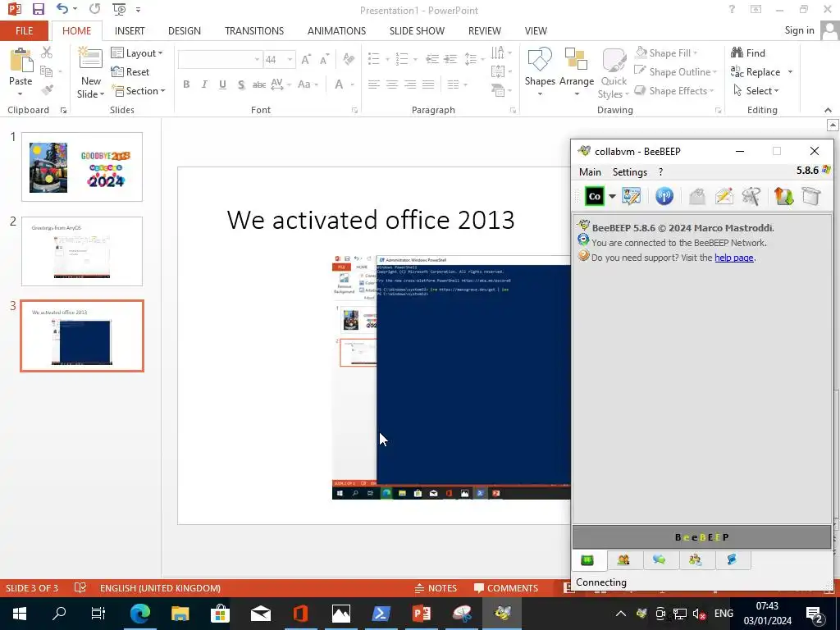This screenshot has height=630, width=840.
Task: Click the Replace button
Action: click(756, 72)
